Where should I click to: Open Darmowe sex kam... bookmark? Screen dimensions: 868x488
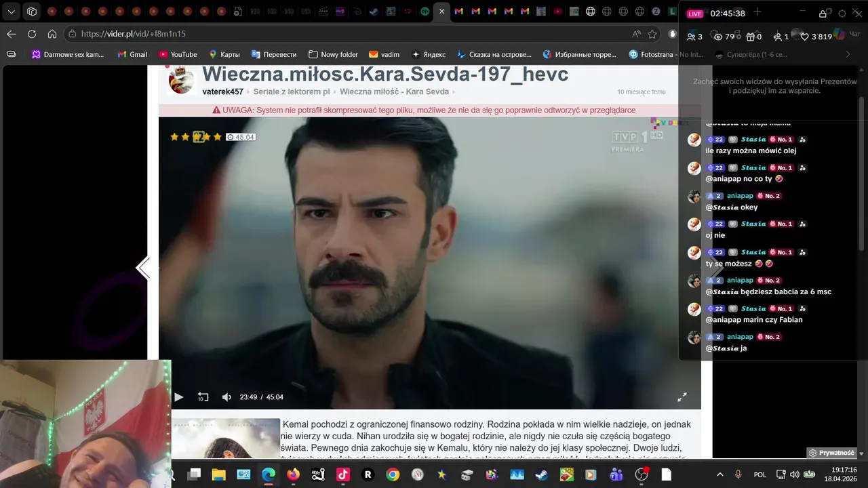[68, 54]
